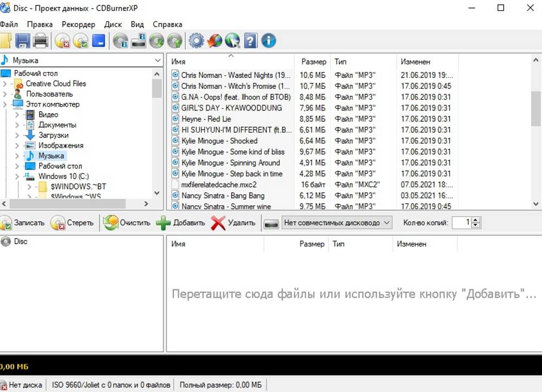Click the Кол-во копий number field

coord(462,223)
